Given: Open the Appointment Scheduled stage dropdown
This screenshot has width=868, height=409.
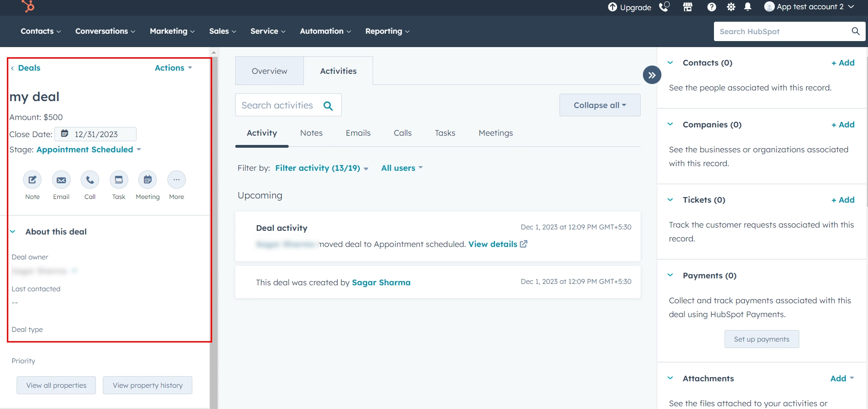Looking at the screenshot, I should tap(89, 150).
